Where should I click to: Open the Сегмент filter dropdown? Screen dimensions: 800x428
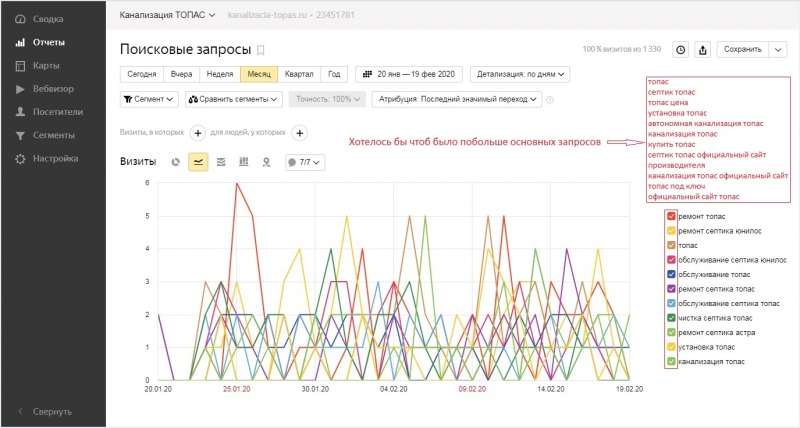[x=150, y=99]
